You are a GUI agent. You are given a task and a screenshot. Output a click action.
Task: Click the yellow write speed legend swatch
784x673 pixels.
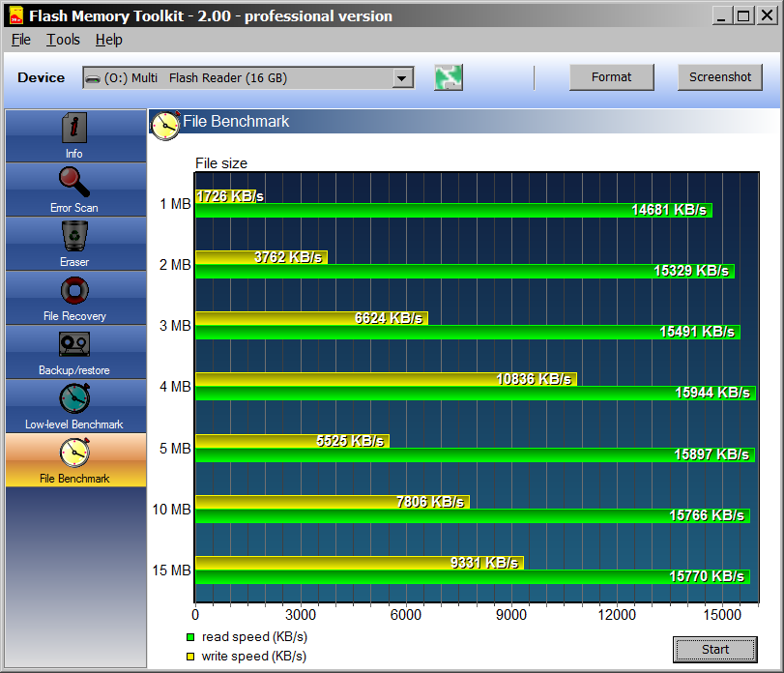190,657
